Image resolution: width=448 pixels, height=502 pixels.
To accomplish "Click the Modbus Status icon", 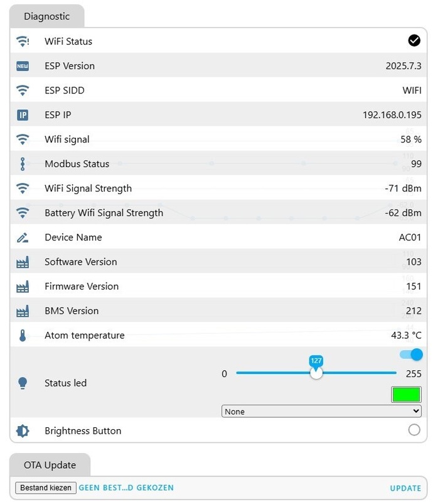I will coord(23,164).
